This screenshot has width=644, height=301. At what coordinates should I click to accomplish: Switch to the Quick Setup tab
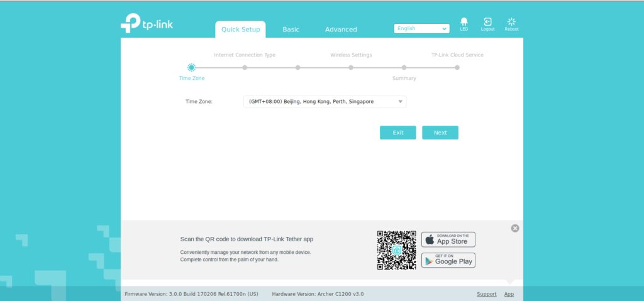(240, 30)
